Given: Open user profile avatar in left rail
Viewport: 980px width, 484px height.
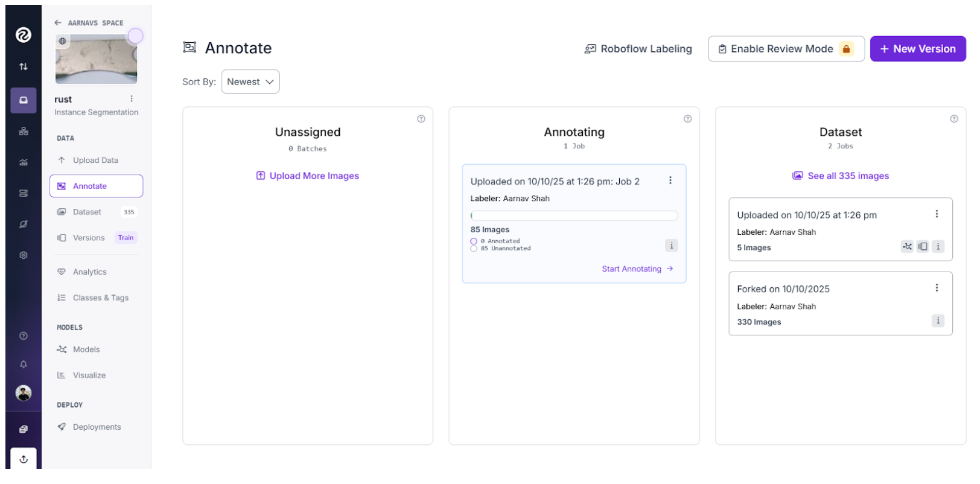Looking at the screenshot, I should click(24, 393).
